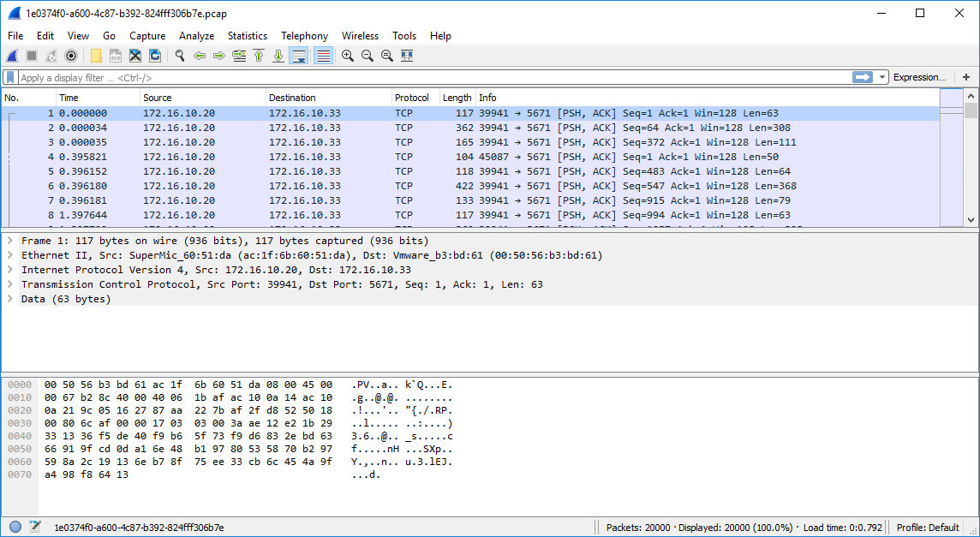Reload the capture file icon
Viewport: 980px width, 537px height.
(155, 56)
